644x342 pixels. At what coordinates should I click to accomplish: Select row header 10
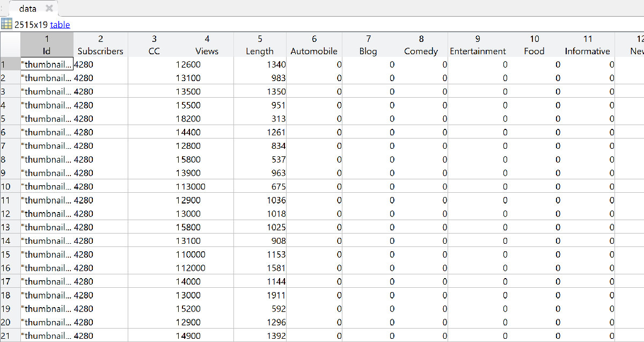pyautogui.click(x=10, y=187)
